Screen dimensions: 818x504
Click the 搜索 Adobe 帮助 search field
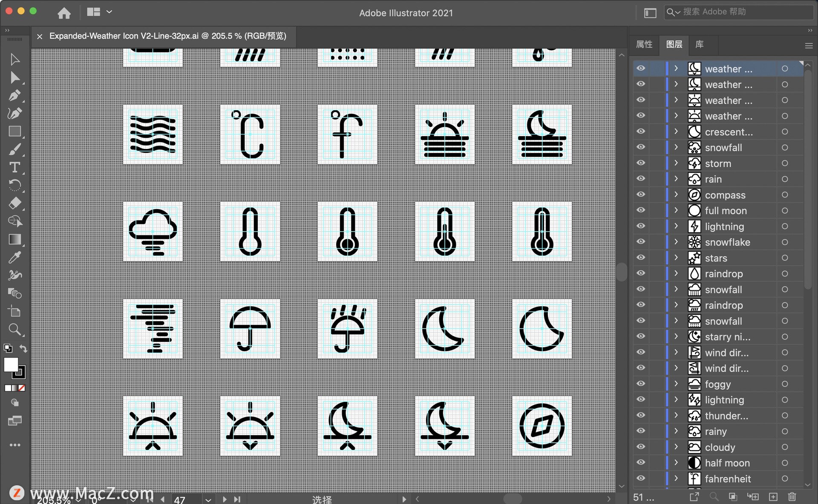tap(741, 12)
